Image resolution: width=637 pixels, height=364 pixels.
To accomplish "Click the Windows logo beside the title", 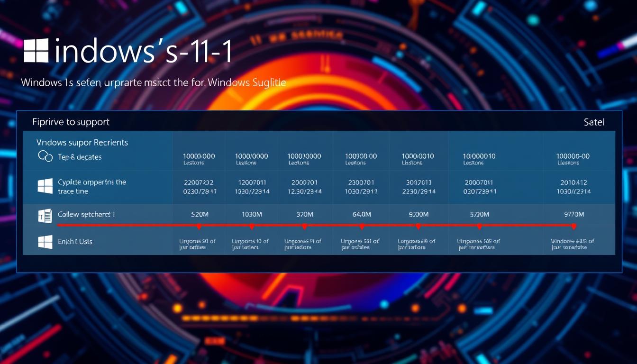I will (x=36, y=51).
